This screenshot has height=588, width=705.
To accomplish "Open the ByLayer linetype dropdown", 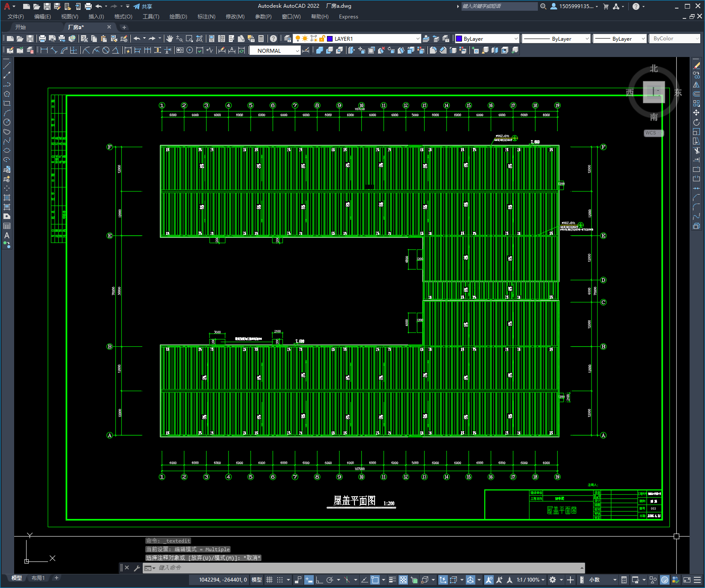I will pyautogui.click(x=587, y=39).
